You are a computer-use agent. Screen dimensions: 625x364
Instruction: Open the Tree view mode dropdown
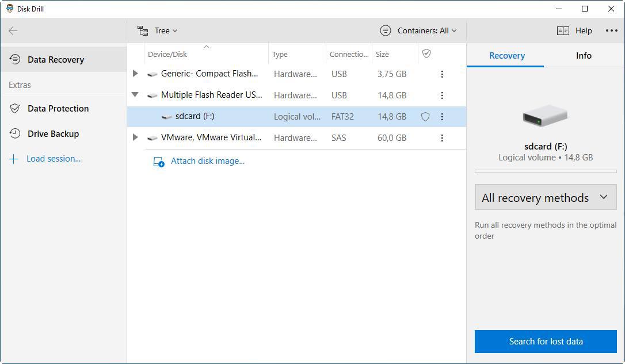[x=158, y=30]
